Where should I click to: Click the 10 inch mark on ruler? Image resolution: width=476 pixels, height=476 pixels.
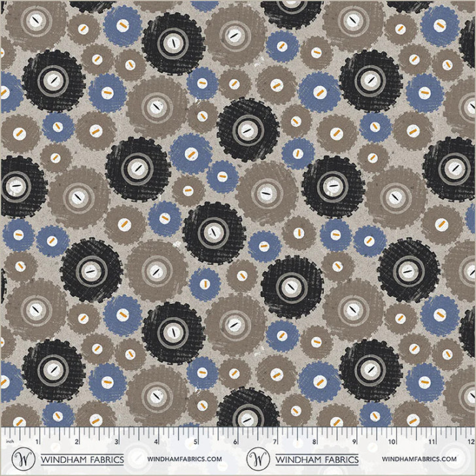pos(392,440)
